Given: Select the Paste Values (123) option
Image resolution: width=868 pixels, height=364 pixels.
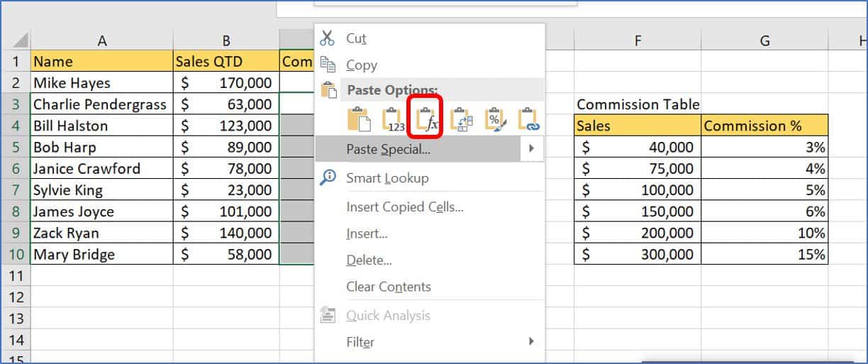Looking at the screenshot, I should (x=393, y=119).
